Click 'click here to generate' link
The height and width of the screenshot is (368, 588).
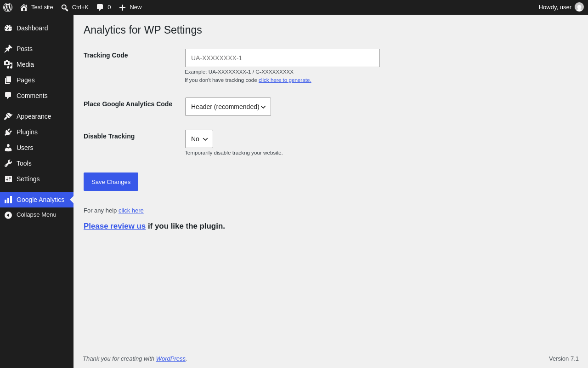(285, 80)
